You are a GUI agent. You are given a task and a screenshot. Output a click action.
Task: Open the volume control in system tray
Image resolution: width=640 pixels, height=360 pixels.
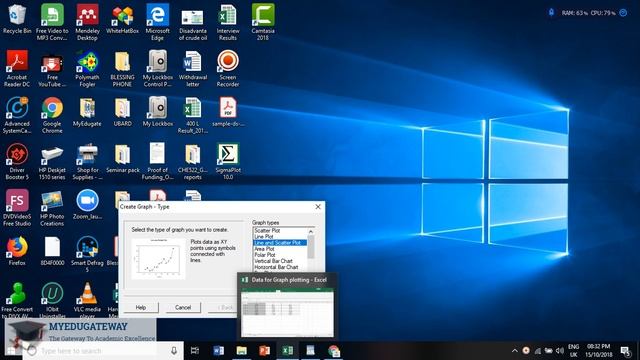pyautogui.click(x=560, y=351)
